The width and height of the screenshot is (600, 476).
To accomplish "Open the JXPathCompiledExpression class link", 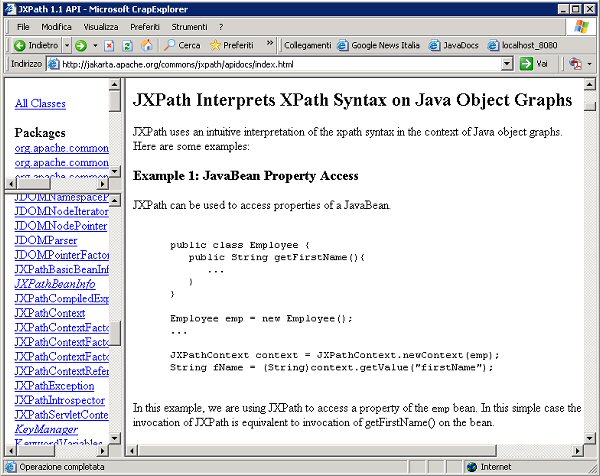I will [x=62, y=298].
